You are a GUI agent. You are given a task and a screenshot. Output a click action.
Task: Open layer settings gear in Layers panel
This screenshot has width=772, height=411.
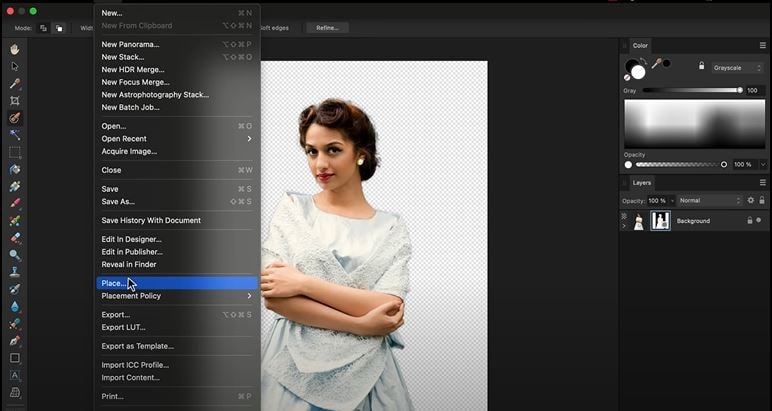point(751,200)
